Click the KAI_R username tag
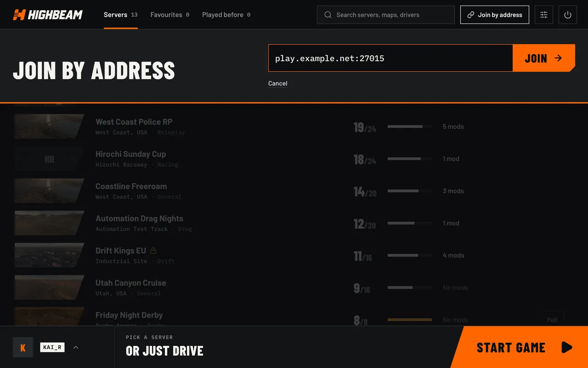The width and height of the screenshot is (588, 368). click(x=52, y=347)
